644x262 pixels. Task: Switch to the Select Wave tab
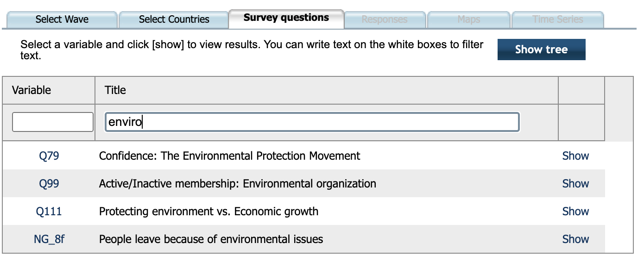pyautogui.click(x=62, y=19)
